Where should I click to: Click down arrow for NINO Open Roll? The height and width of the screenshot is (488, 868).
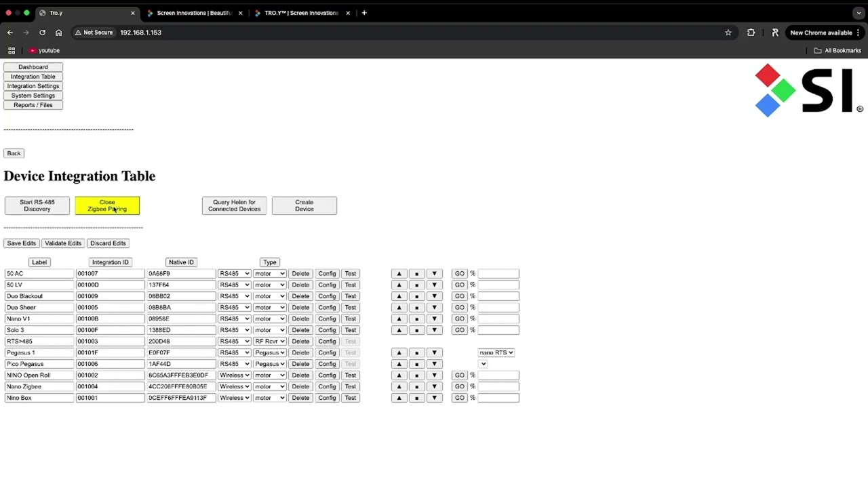434,375
